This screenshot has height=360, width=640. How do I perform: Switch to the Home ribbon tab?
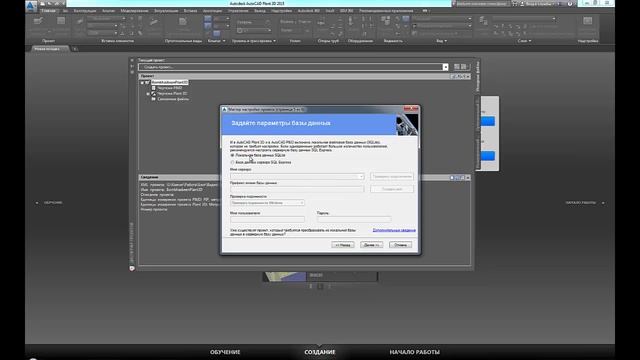(x=48, y=11)
